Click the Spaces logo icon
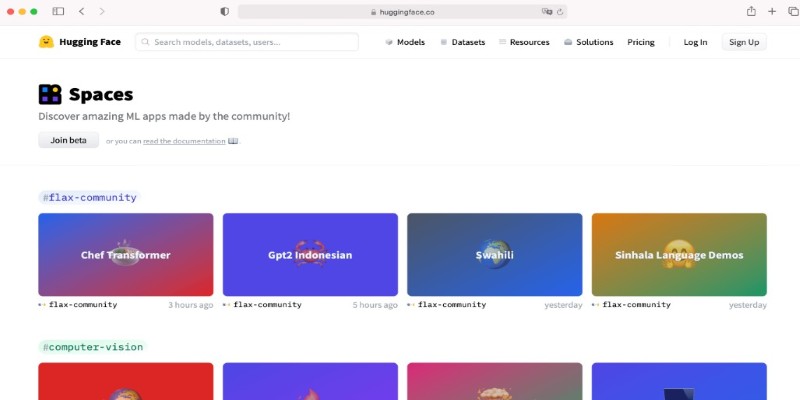 tap(50, 94)
